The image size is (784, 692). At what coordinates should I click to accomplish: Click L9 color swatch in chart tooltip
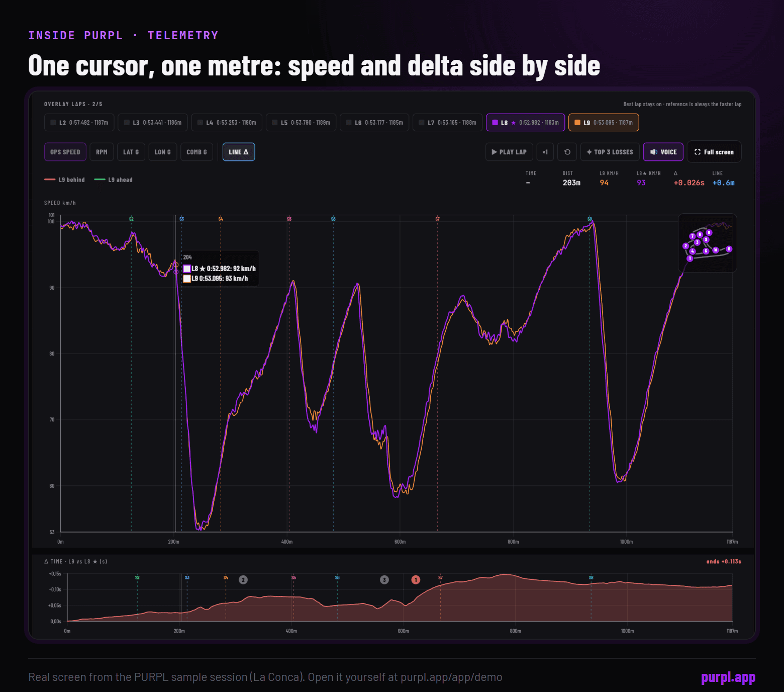[187, 279]
